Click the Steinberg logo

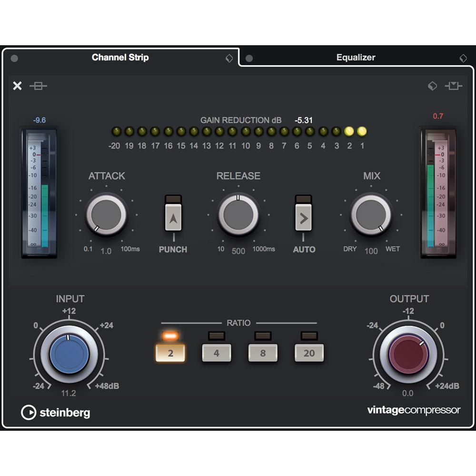point(57,413)
